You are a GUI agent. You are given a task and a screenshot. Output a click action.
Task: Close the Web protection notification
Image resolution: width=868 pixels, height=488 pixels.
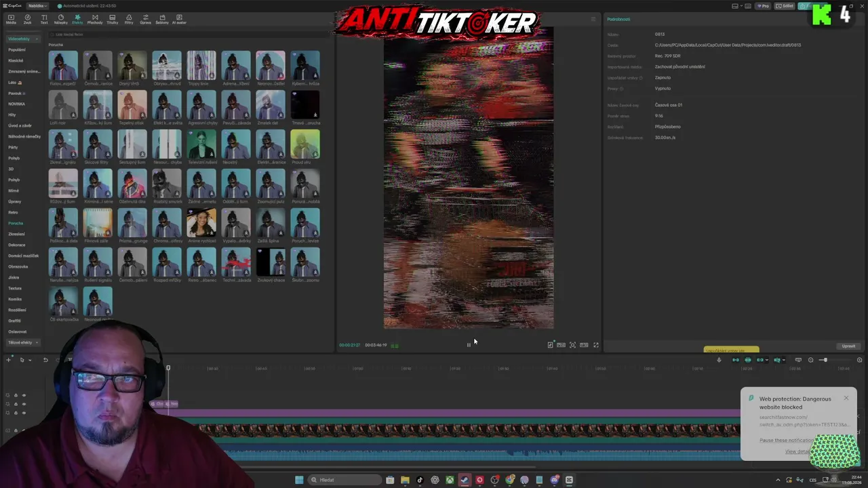point(846,398)
